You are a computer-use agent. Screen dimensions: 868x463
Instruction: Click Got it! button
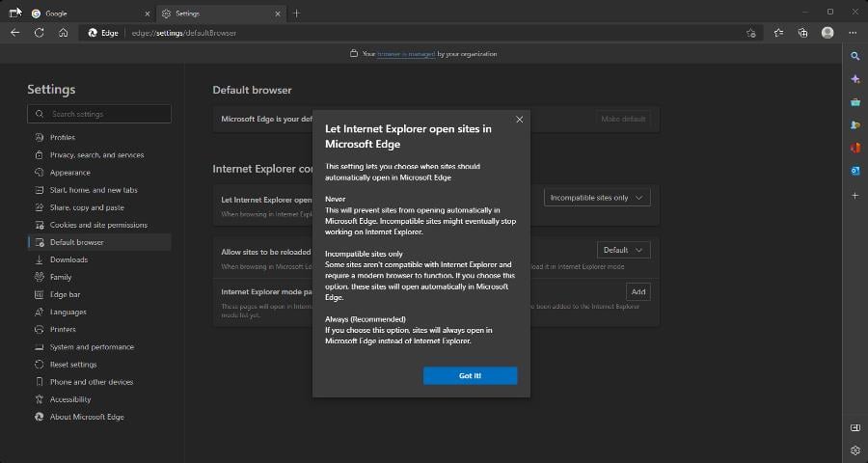coord(470,375)
